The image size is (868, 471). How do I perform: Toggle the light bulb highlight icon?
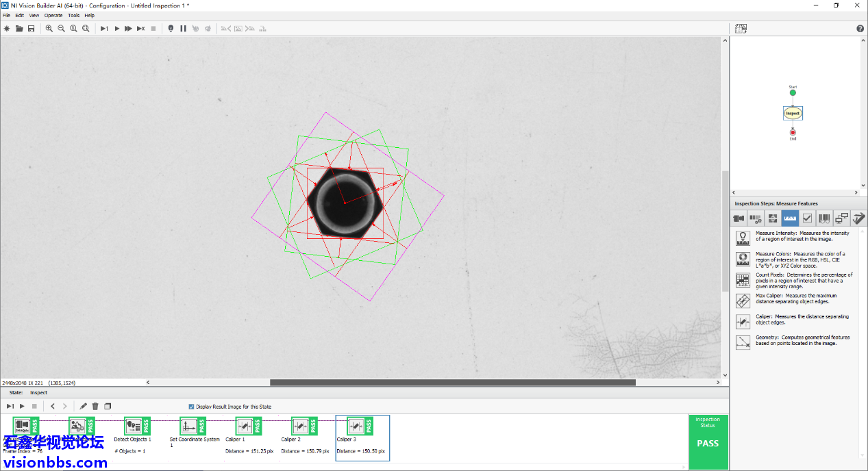(171, 29)
